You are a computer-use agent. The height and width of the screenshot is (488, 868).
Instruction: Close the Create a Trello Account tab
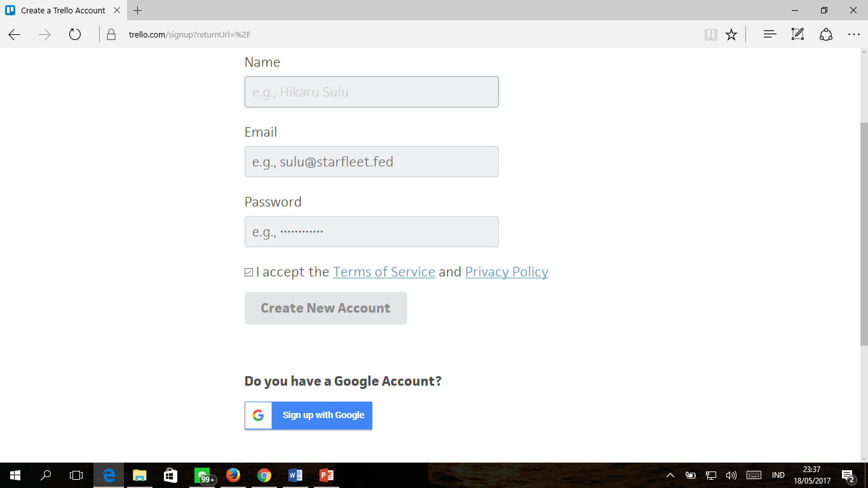coord(117,10)
